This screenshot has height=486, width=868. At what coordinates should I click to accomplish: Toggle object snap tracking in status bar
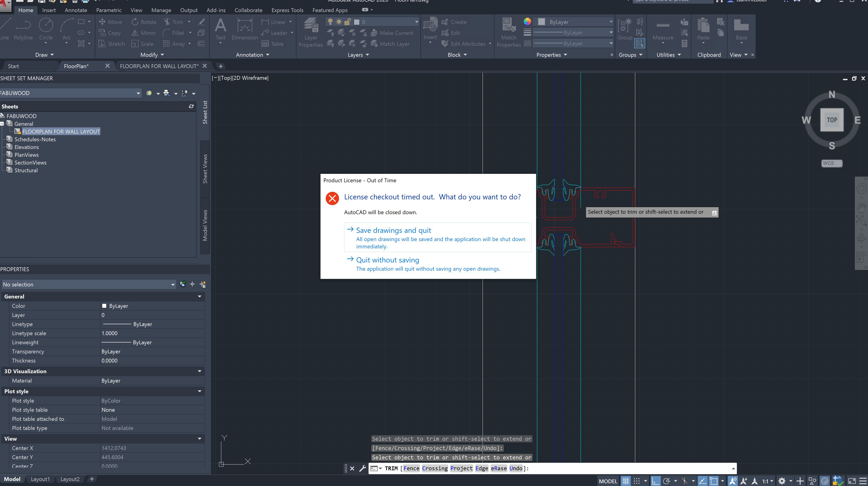pyautogui.click(x=703, y=481)
